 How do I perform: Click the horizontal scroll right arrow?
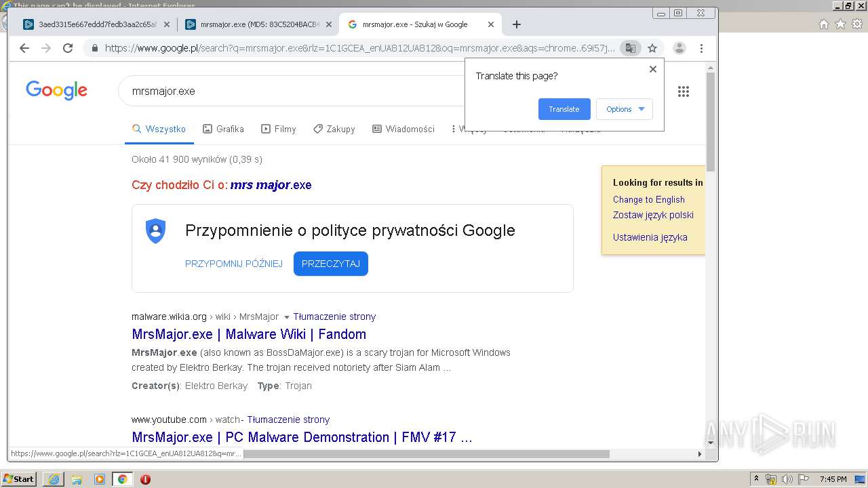click(x=700, y=454)
